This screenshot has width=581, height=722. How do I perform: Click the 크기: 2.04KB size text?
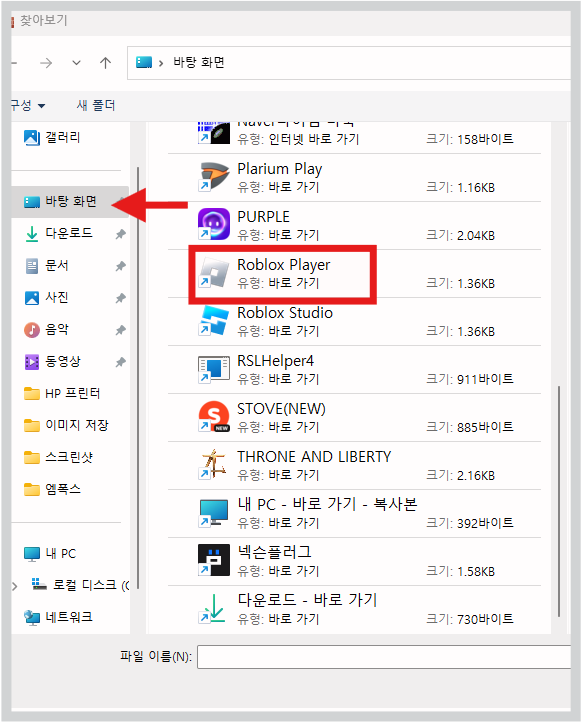460,235
